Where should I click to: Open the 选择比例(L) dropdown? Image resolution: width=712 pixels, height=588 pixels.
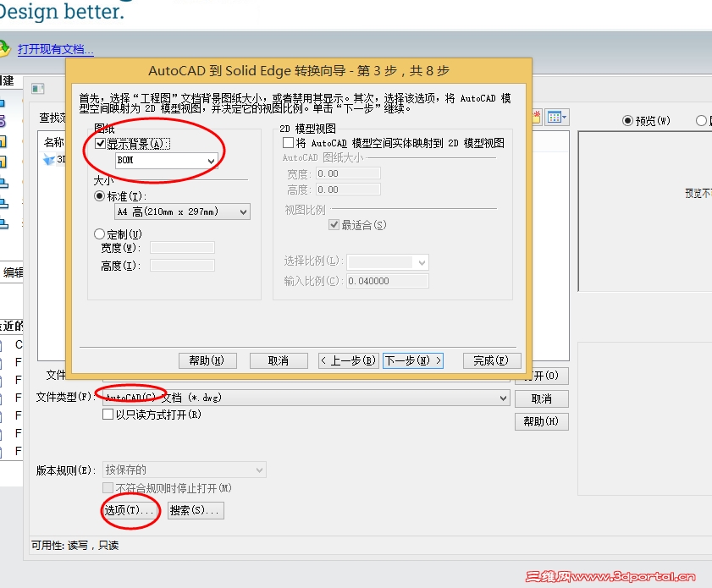click(388, 261)
